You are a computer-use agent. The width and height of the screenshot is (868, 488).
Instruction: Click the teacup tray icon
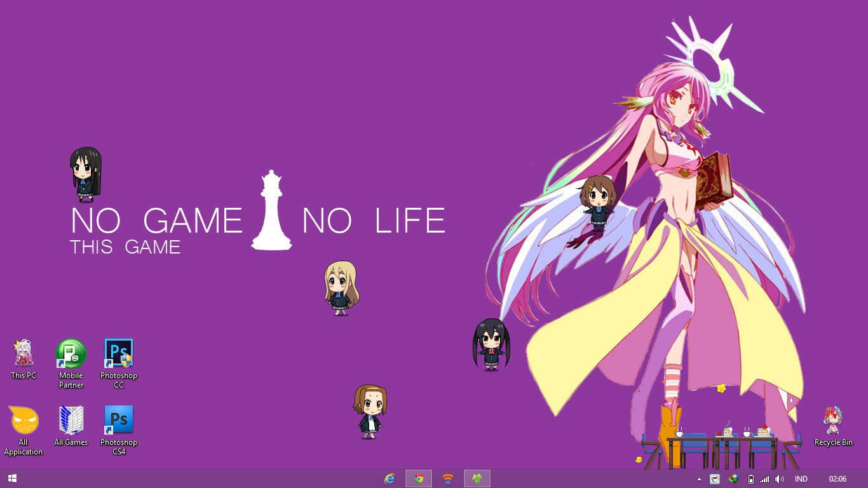[x=715, y=479]
